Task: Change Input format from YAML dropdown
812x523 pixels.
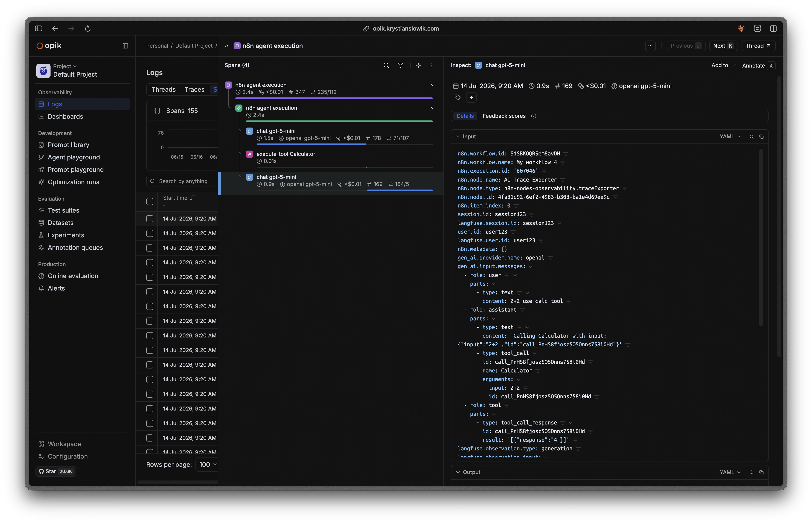Action: [x=730, y=137]
